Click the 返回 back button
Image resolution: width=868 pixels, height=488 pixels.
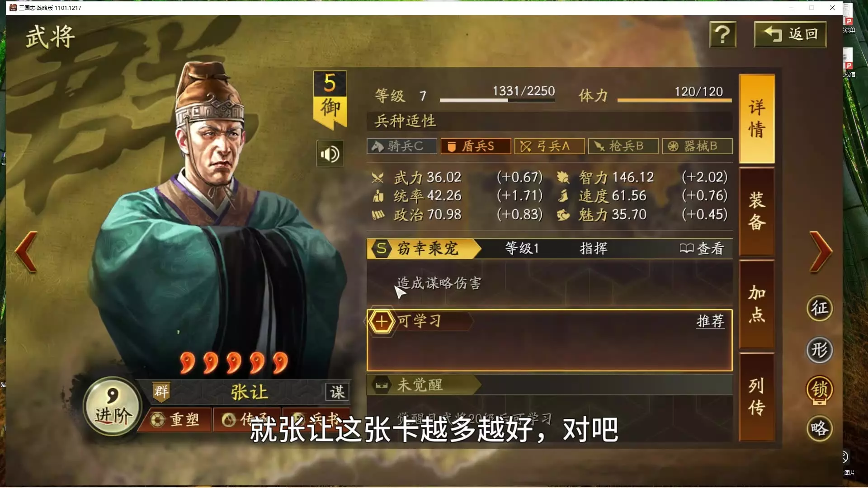tap(790, 34)
